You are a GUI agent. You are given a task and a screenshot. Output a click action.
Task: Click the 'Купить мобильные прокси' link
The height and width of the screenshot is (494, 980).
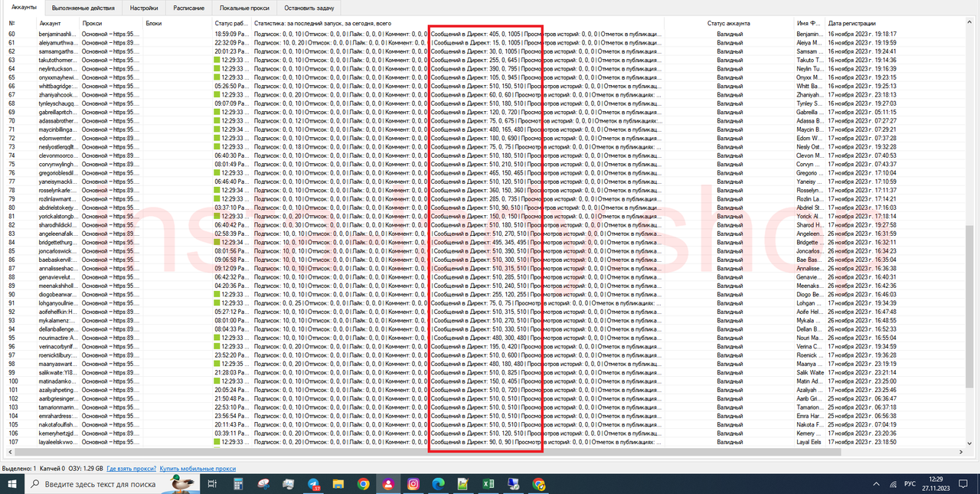click(x=198, y=469)
